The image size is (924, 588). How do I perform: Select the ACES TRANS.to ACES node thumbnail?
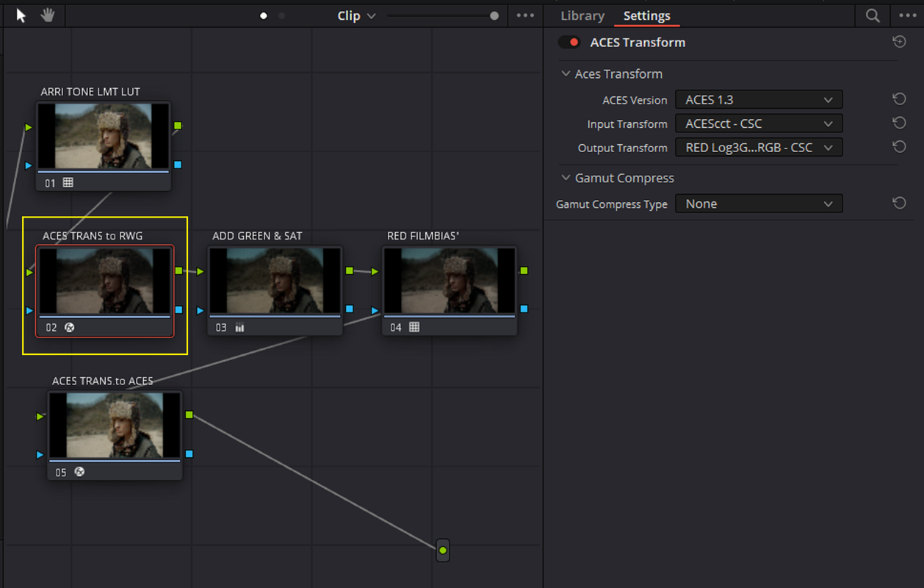[x=115, y=426]
